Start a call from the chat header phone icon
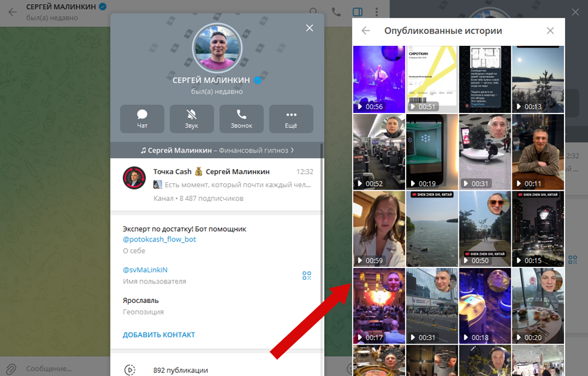This screenshot has height=376, width=588. coord(336,12)
